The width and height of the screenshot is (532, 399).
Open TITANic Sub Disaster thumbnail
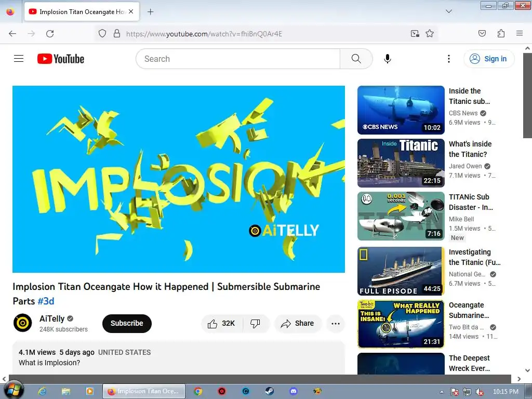pos(401,216)
